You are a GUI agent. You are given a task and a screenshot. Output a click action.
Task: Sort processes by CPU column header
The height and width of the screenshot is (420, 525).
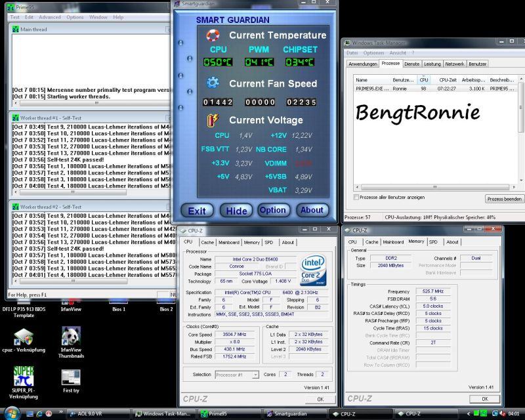click(x=423, y=80)
